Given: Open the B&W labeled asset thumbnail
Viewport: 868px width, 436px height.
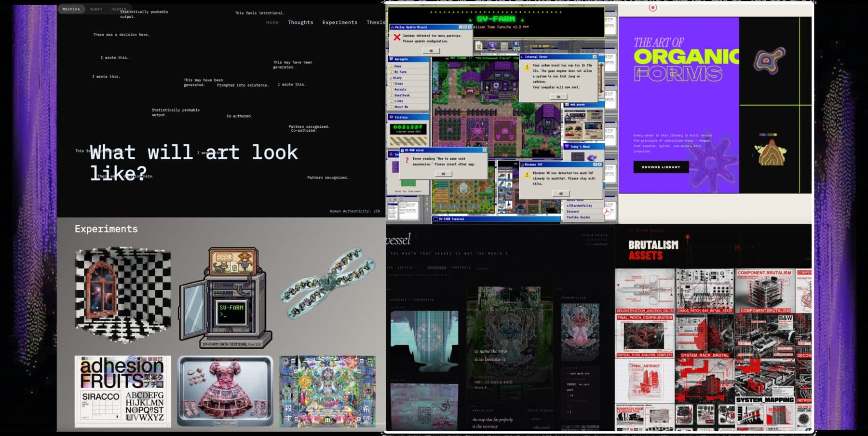Looking at the screenshot, I should (x=764, y=336).
